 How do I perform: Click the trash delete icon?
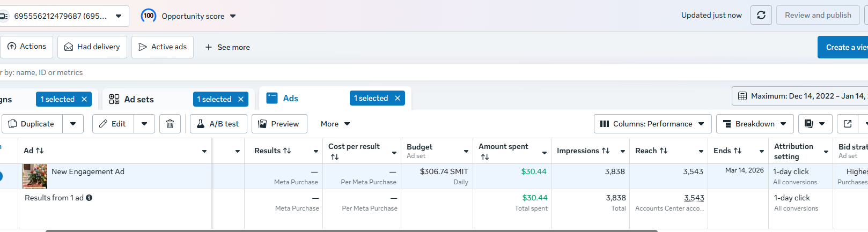coord(170,124)
